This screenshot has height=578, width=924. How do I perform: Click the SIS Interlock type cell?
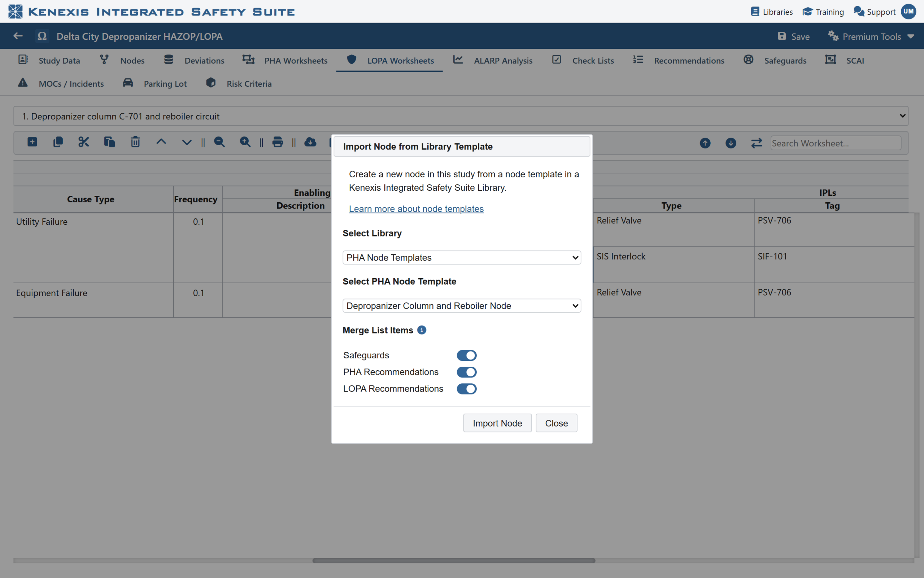pyautogui.click(x=674, y=264)
